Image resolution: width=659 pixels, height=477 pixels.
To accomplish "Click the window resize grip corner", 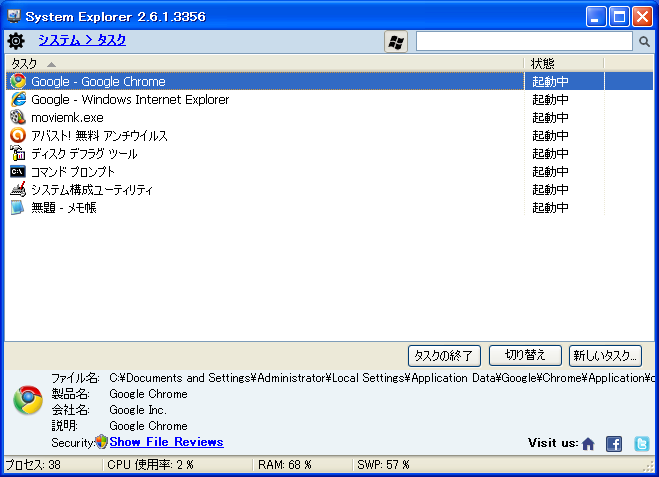I will (650, 466).
